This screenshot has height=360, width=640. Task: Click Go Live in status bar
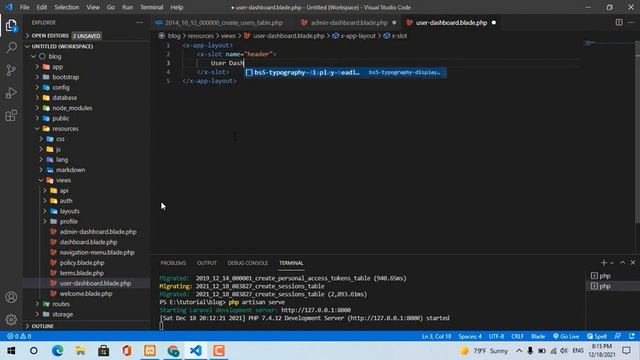566,336
